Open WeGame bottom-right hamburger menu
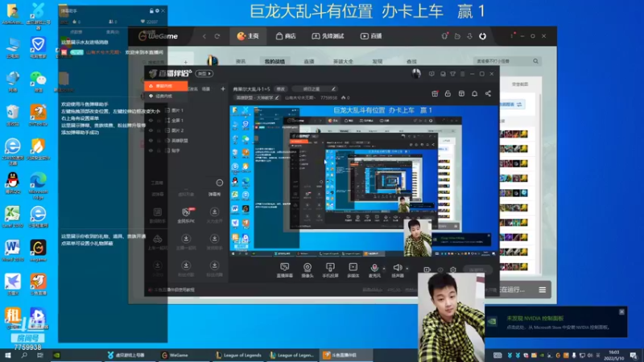This screenshot has width=644, height=362. pos(542,290)
